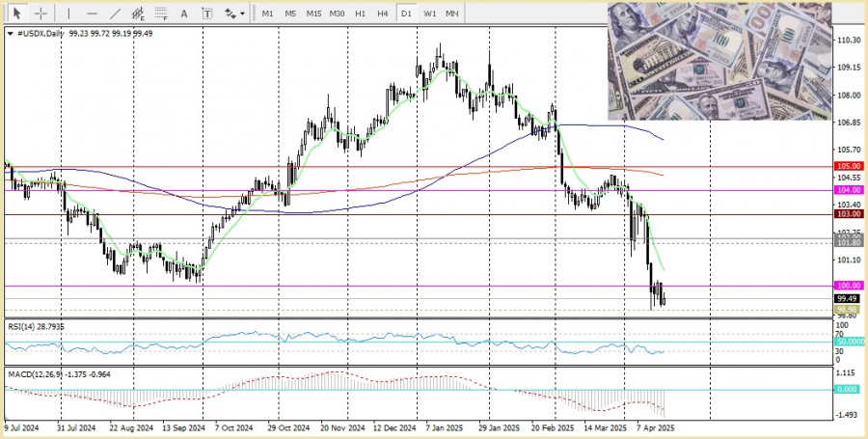Click the arrows objects tool icon
Viewport: 868px width, 439px height.
[231, 14]
